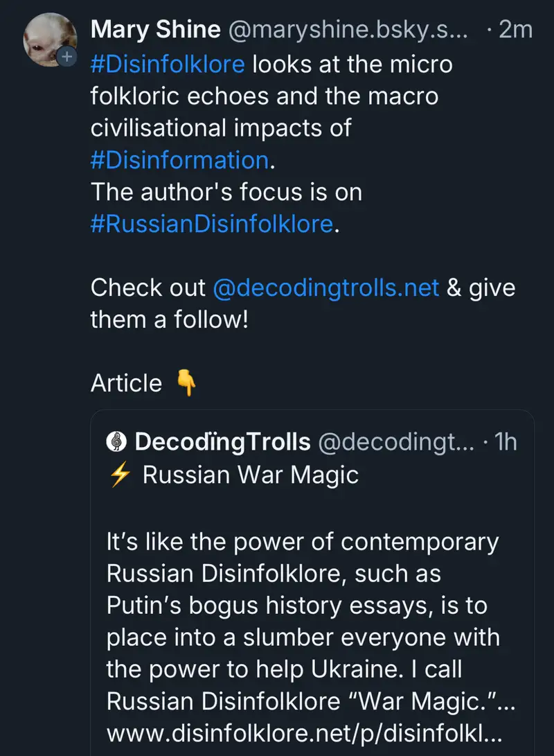This screenshot has width=554, height=756.
Task: Click the "Russian War Magic" heading
Action: pyautogui.click(x=251, y=475)
